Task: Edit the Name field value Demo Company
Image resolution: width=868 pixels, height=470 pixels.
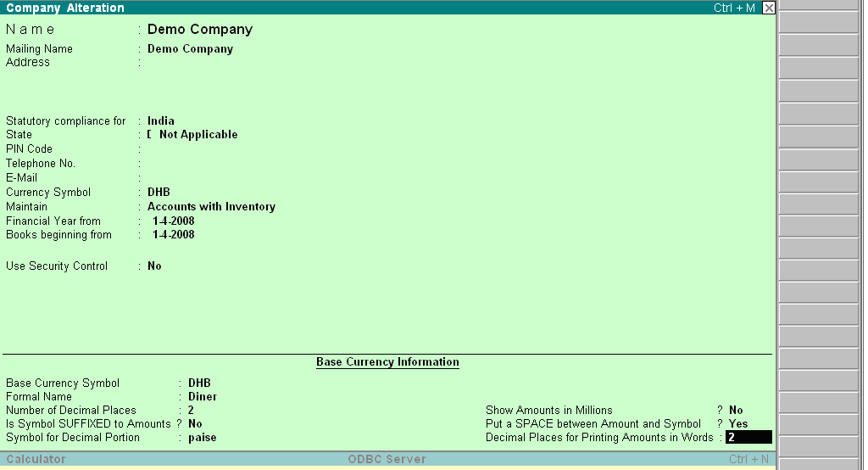Action: (200, 30)
